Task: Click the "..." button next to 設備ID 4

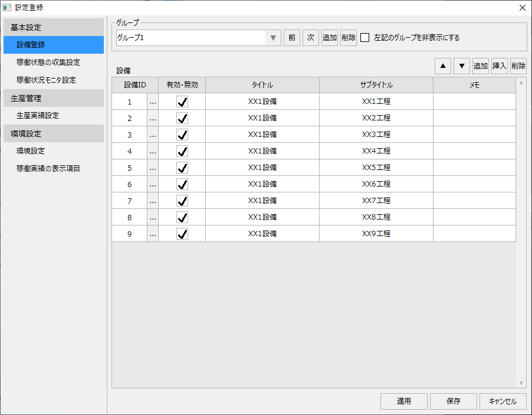Action: 152,151
